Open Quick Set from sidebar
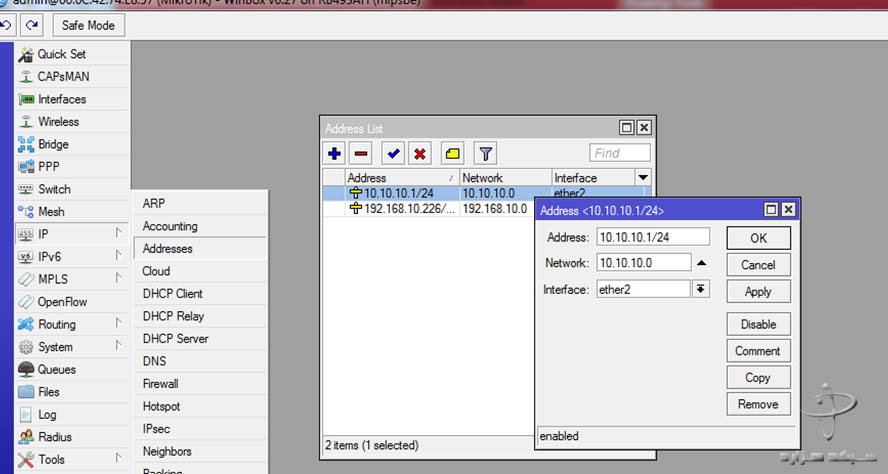 pos(71,54)
